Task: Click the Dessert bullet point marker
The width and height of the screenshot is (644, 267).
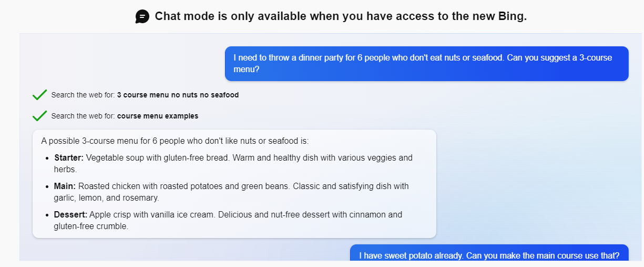Action: (48, 215)
